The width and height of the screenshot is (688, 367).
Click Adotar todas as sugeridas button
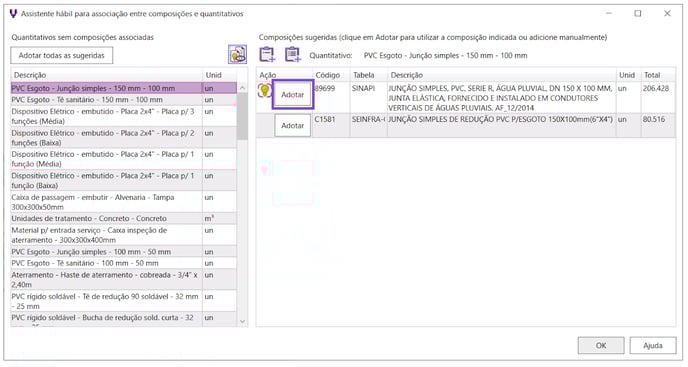[61, 55]
